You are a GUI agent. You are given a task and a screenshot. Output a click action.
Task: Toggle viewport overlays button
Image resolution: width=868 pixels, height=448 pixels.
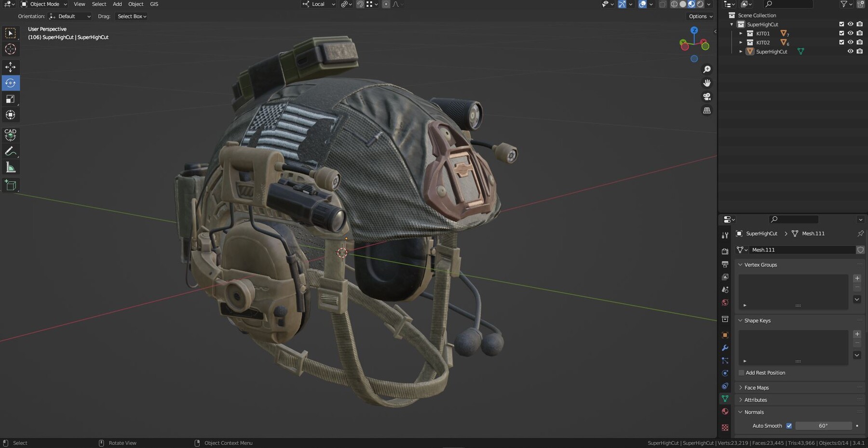(642, 4)
